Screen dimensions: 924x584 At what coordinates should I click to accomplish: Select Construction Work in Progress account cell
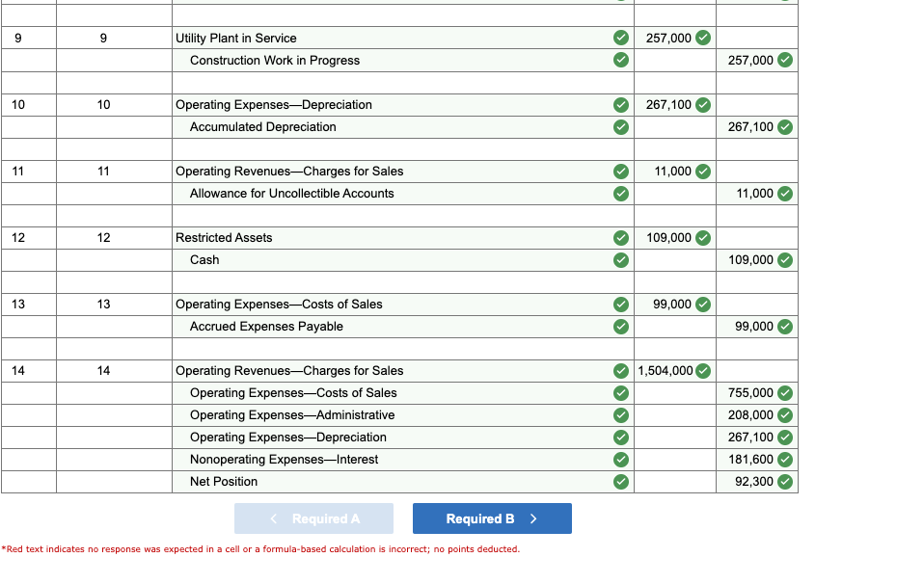[403, 60]
